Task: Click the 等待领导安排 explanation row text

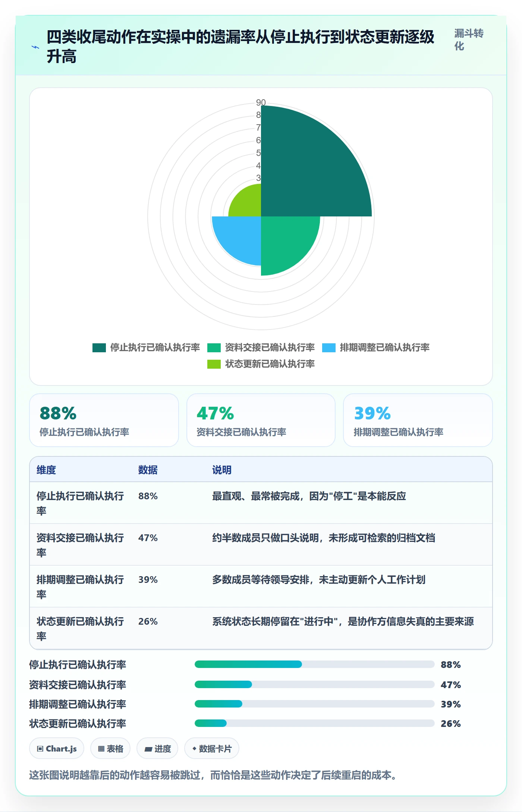Action: point(319,580)
